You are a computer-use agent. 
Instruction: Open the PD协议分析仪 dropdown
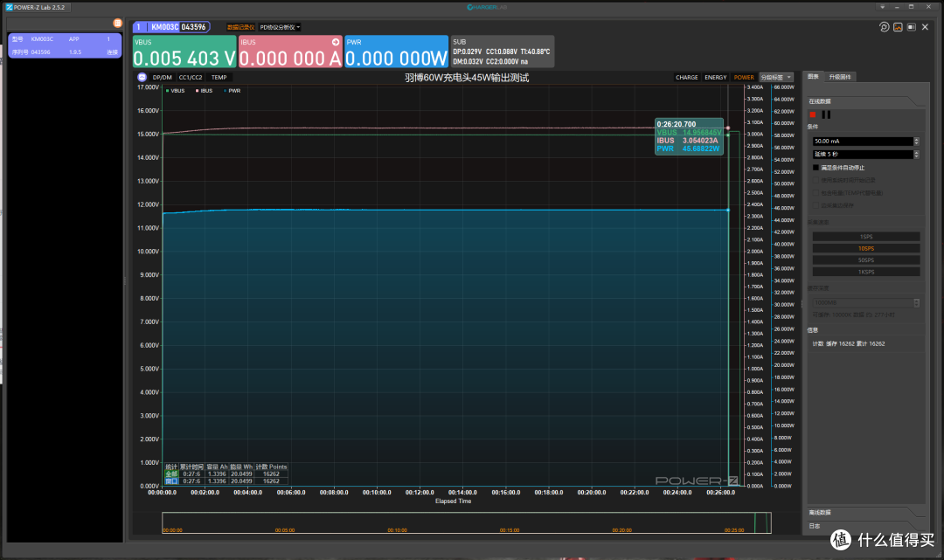pyautogui.click(x=280, y=27)
